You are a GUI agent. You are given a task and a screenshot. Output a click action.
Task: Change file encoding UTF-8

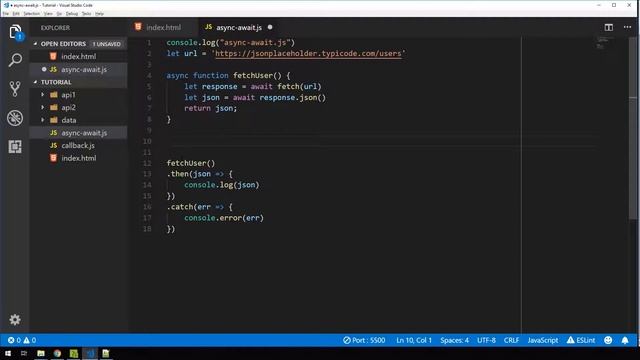(x=486, y=340)
